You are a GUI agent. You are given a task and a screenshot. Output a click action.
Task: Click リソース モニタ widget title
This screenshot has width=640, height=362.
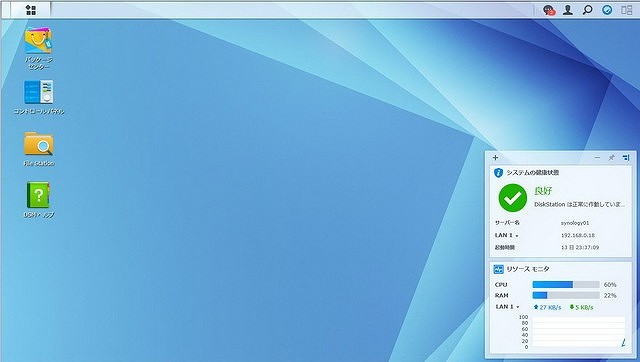(x=528, y=269)
